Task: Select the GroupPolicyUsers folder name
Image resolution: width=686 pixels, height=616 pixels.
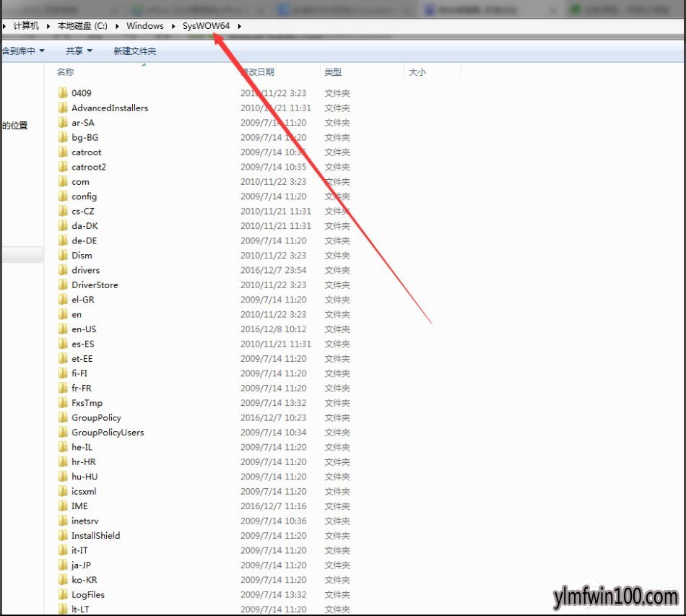Action: click(x=108, y=433)
